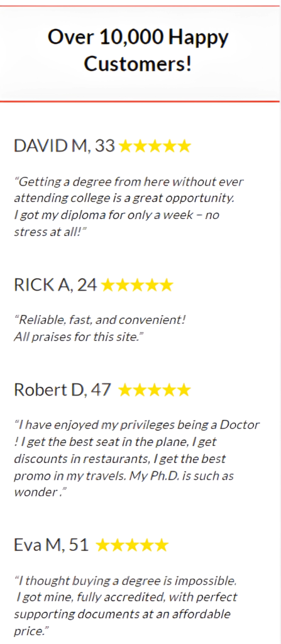
Task: Click the red divider line below the heading
Action: [140, 101]
